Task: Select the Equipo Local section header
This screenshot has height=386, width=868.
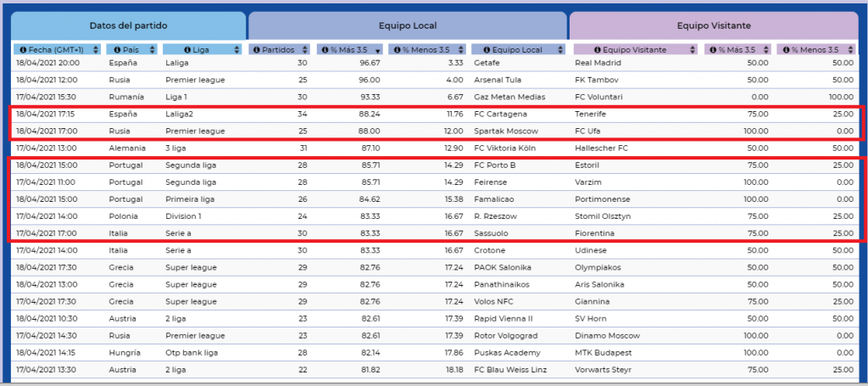Action: 408,26
